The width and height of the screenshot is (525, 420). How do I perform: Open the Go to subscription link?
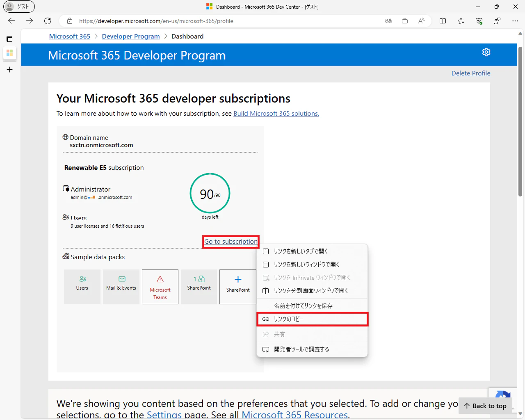(x=231, y=242)
